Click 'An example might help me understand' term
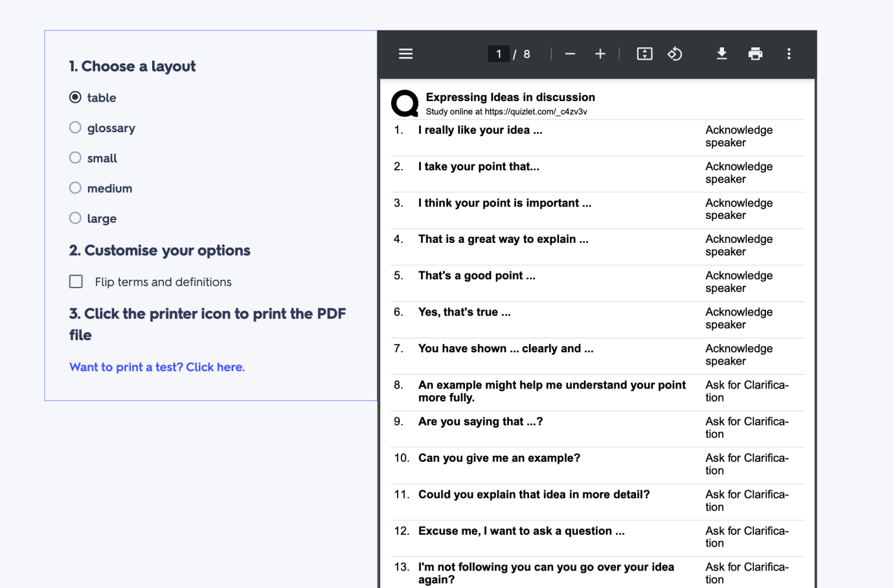The width and height of the screenshot is (893, 588). click(552, 391)
